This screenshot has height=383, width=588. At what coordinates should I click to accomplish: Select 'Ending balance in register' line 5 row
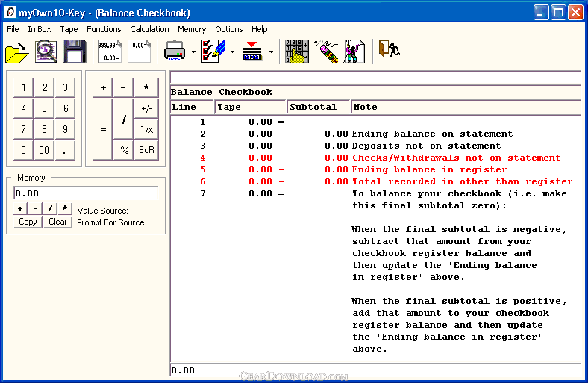point(375,170)
